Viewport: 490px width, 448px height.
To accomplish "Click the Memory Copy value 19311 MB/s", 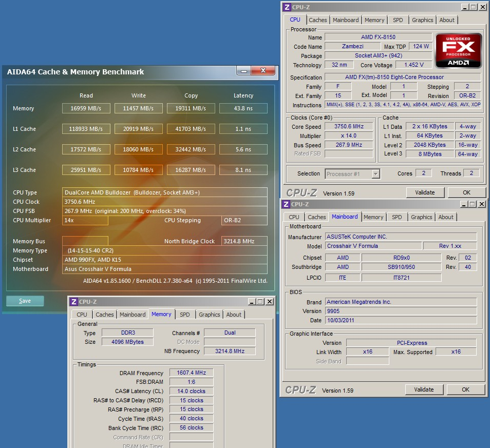I will pyautogui.click(x=191, y=108).
